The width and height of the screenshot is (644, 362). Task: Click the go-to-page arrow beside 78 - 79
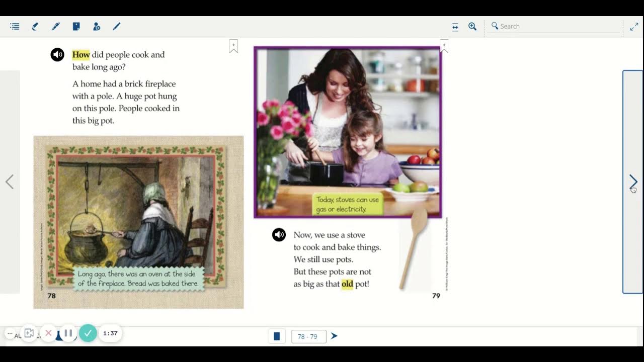click(x=334, y=336)
